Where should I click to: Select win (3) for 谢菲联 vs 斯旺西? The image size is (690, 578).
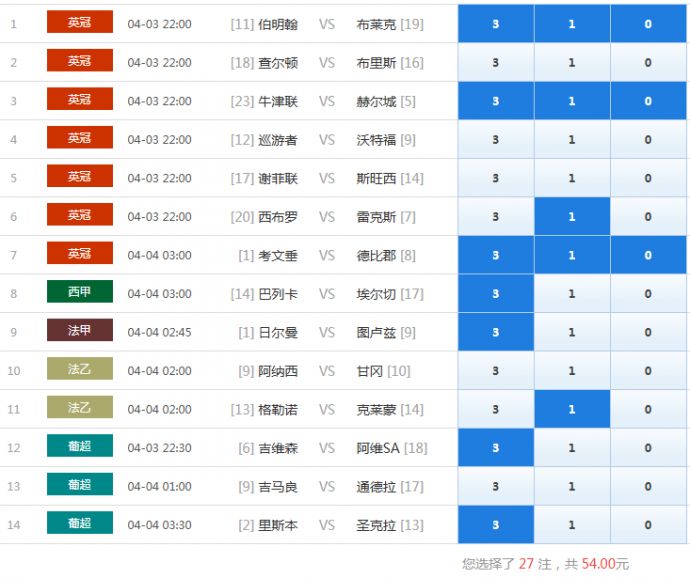pyautogui.click(x=496, y=178)
